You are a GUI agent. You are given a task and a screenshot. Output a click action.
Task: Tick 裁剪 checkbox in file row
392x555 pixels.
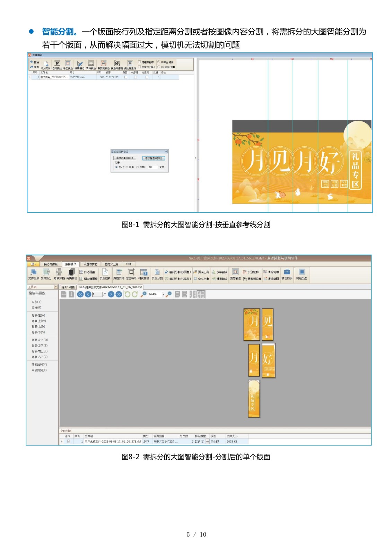[x=126, y=77]
